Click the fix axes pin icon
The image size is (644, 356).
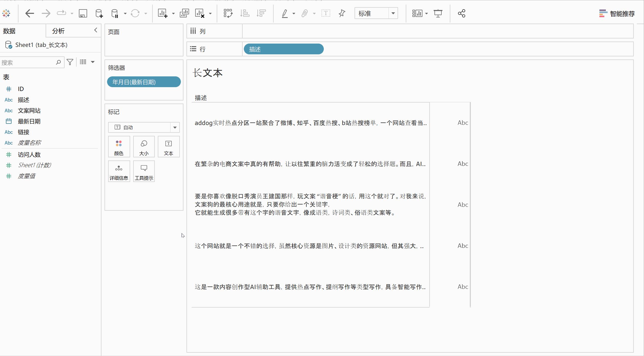(342, 13)
